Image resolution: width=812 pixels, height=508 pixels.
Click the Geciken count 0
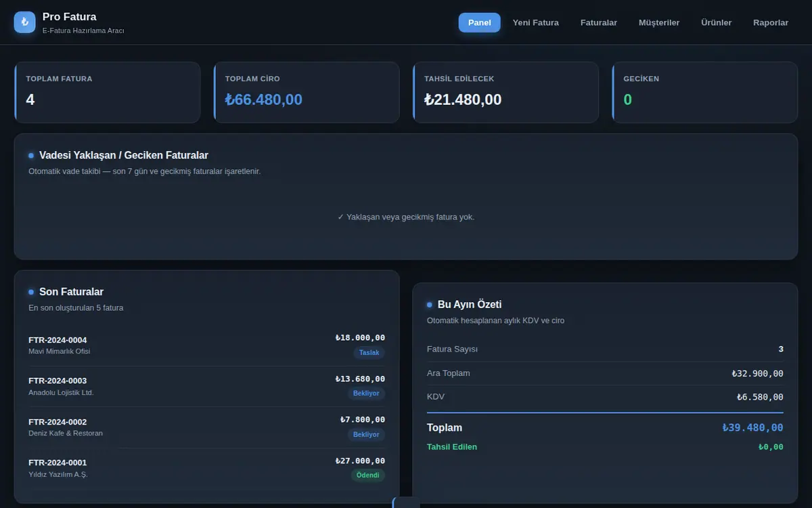[628, 100]
